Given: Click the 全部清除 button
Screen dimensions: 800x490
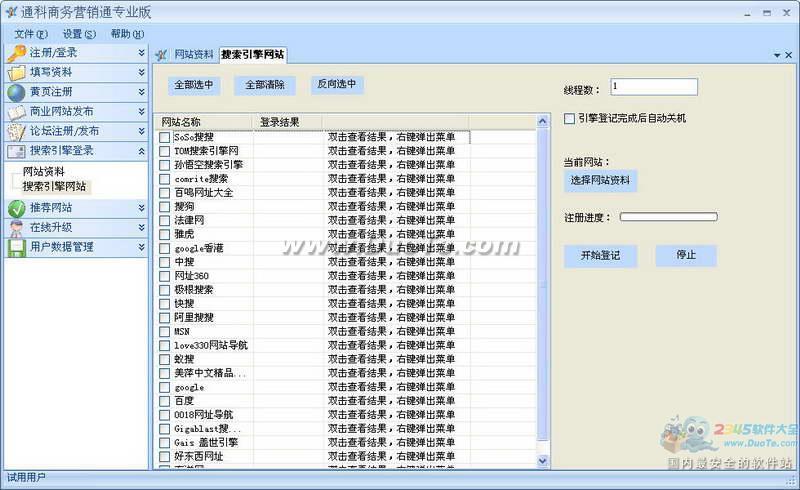Looking at the screenshot, I should pyautogui.click(x=265, y=85).
